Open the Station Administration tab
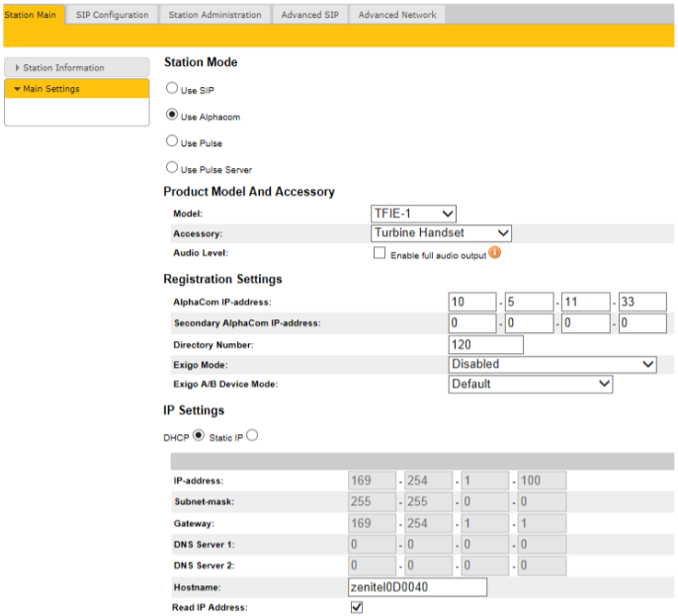The height and width of the screenshot is (616, 678). pos(214,15)
